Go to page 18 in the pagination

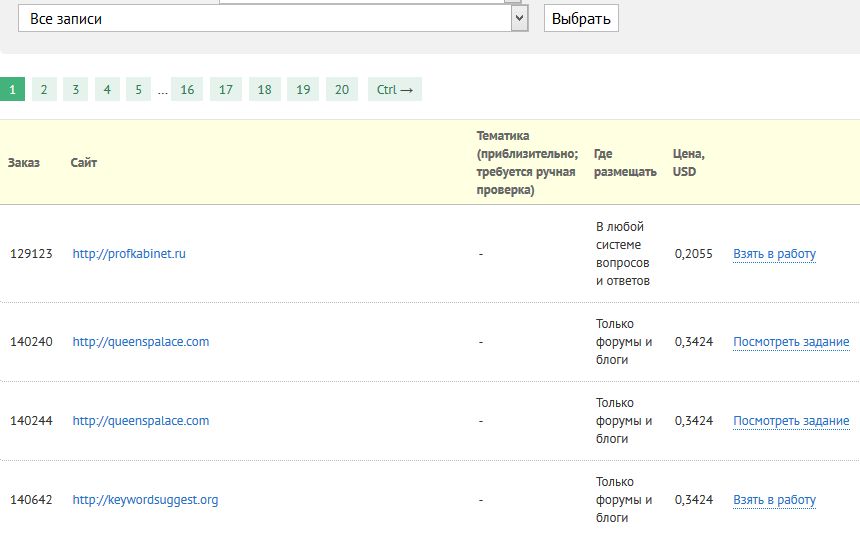pos(264,89)
